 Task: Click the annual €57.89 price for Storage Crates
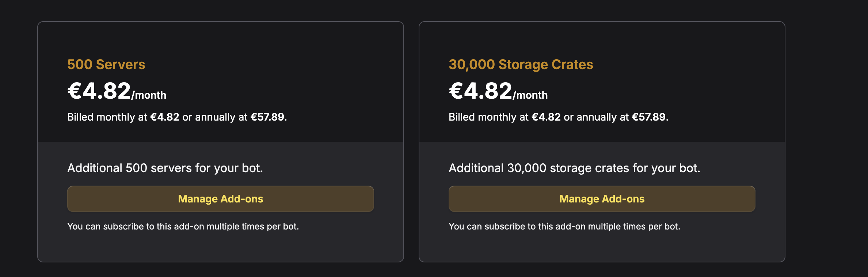pyautogui.click(x=648, y=117)
